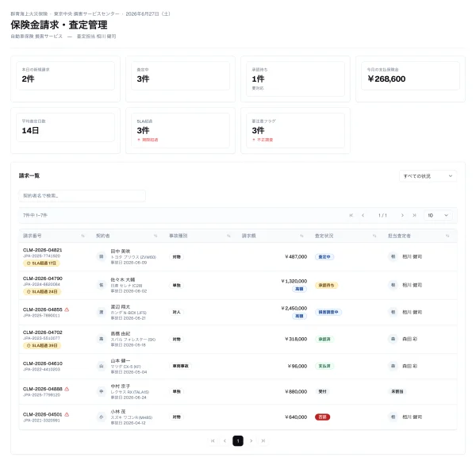Screen dimensions: 476x465
Task: Sort the table by 請求番号 column
Action: [x=83, y=236]
